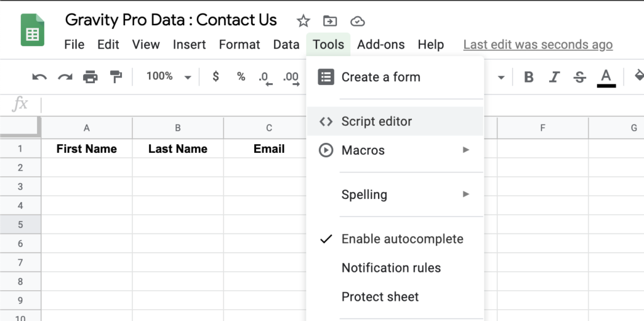Image resolution: width=644 pixels, height=321 pixels.
Task: Choose Script editor from Tools menu
Action: (x=395, y=121)
